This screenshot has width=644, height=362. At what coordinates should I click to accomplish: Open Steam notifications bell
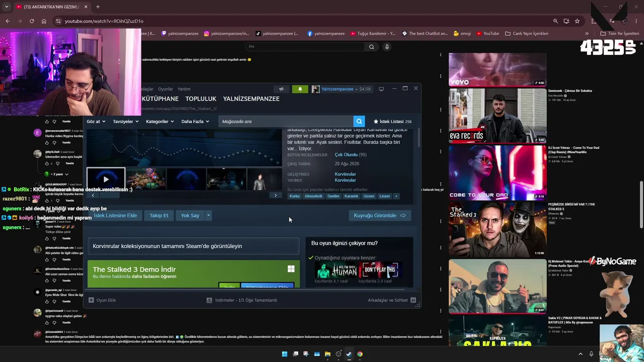pos(300,89)
